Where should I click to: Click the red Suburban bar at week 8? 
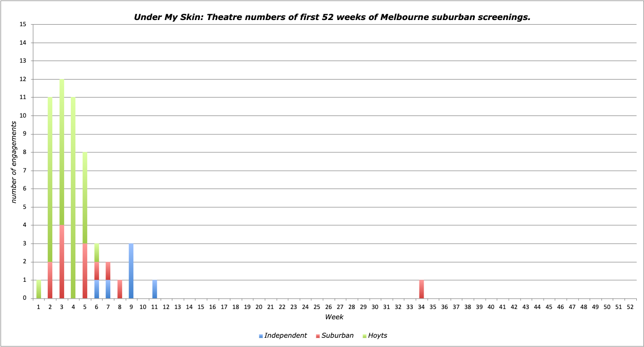point(119,290)
